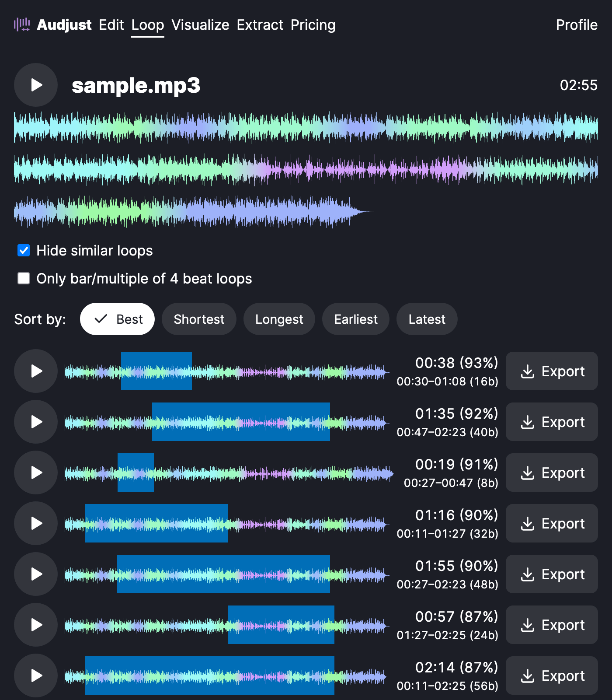Click highlighted region of 01:55 loop waveform
This screenshot has width=612, height=700.
pyautogui.click(x=223, y=574)
